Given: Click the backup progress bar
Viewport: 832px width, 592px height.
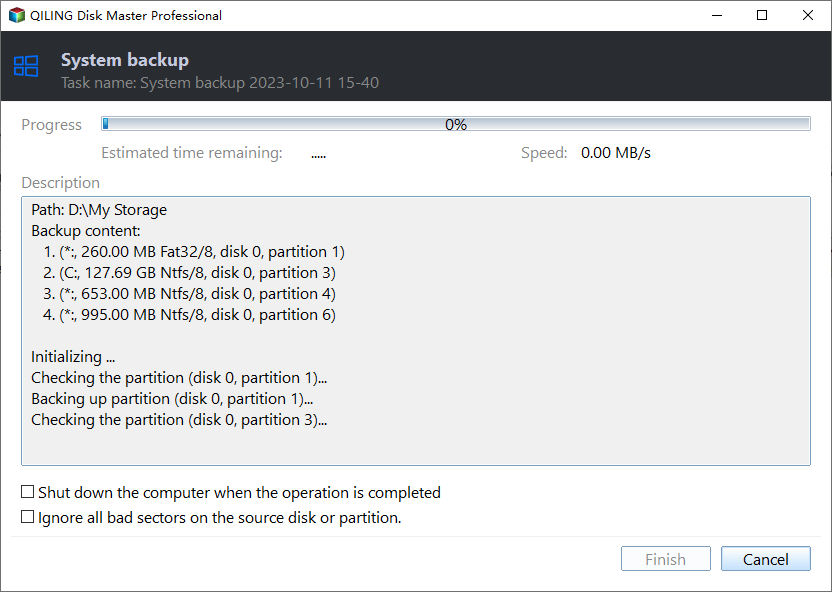Looking at the screenshot, I should click(x=455, y=124).
